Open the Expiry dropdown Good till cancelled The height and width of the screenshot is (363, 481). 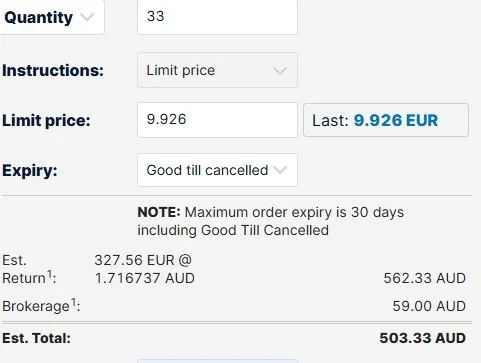pyautogui.click(x=217, y=170)
